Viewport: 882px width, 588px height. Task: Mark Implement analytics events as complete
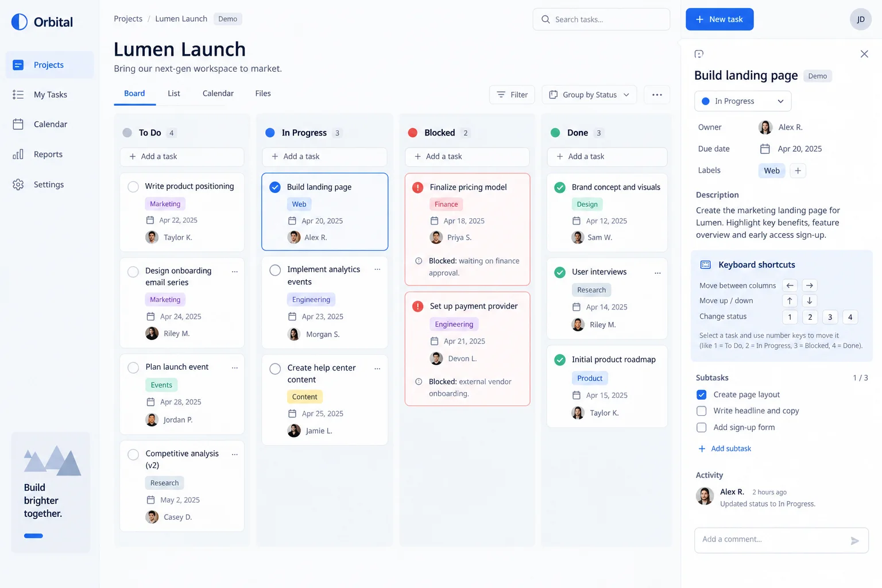pos(275,270)
